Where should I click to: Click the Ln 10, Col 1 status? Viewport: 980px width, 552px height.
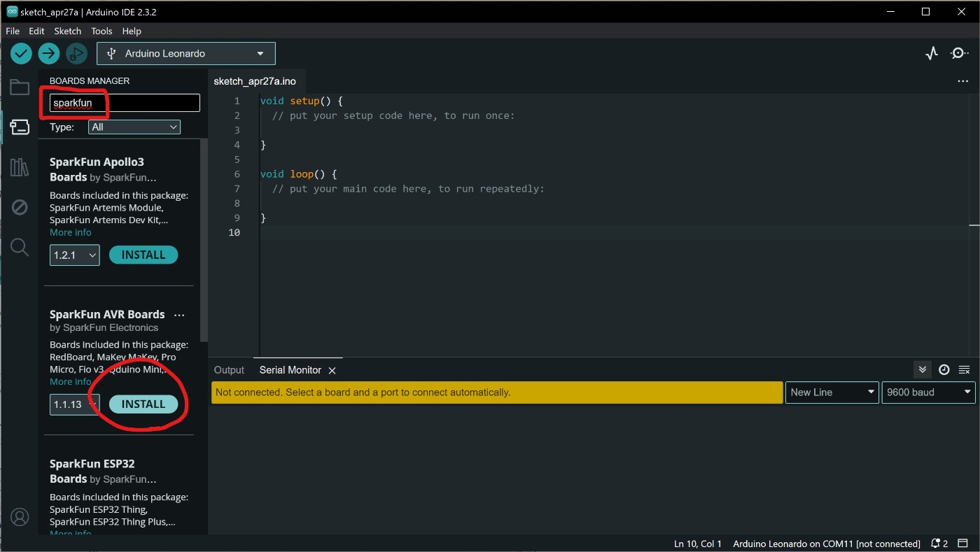[698, 544]
